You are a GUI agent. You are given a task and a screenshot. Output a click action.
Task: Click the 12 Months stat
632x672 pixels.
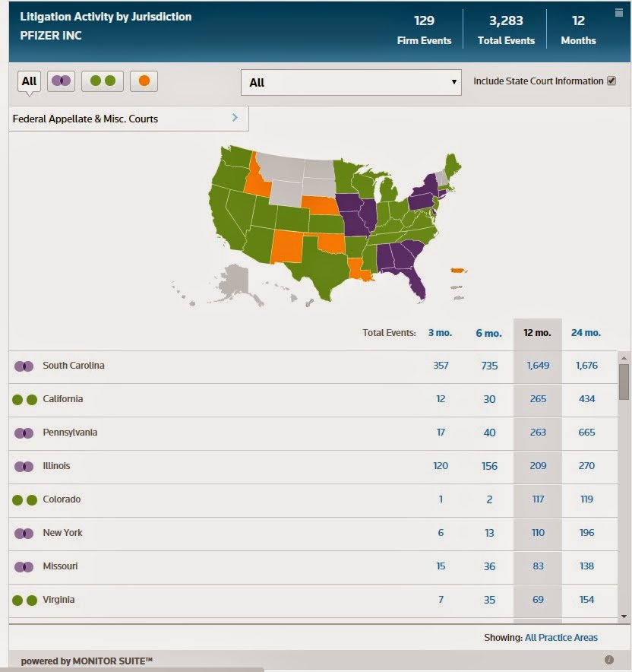[x=579, y=30]
